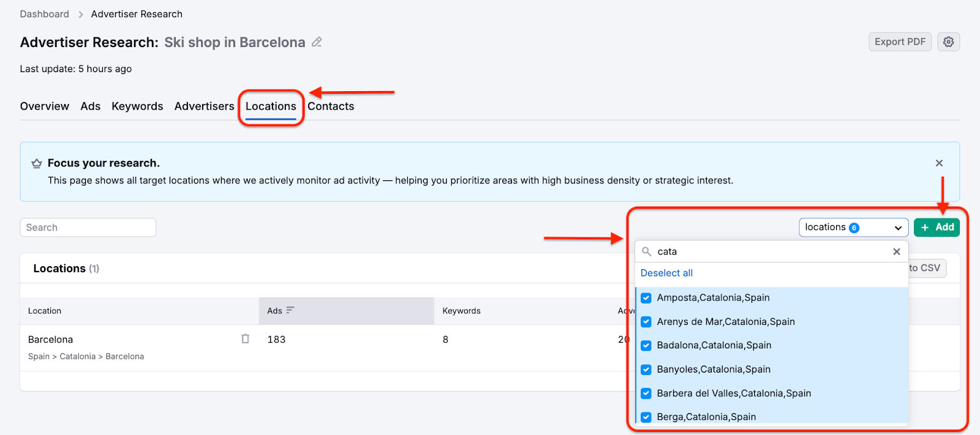Image resolution: width=980 pixels, height=435 pixels.
Task: Click the Export PDF button
Action: click(x=900, y=42)
